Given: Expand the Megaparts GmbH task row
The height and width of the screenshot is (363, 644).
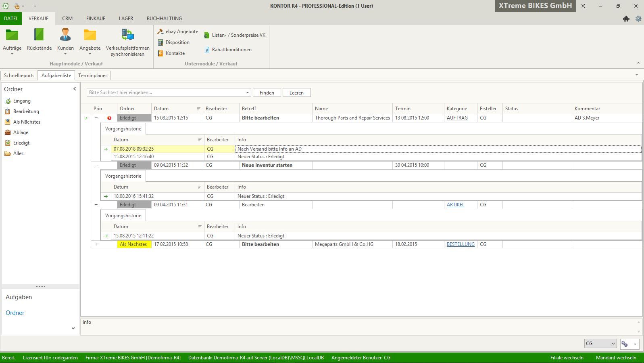Looking at the screenshot, I should point(96,244).
